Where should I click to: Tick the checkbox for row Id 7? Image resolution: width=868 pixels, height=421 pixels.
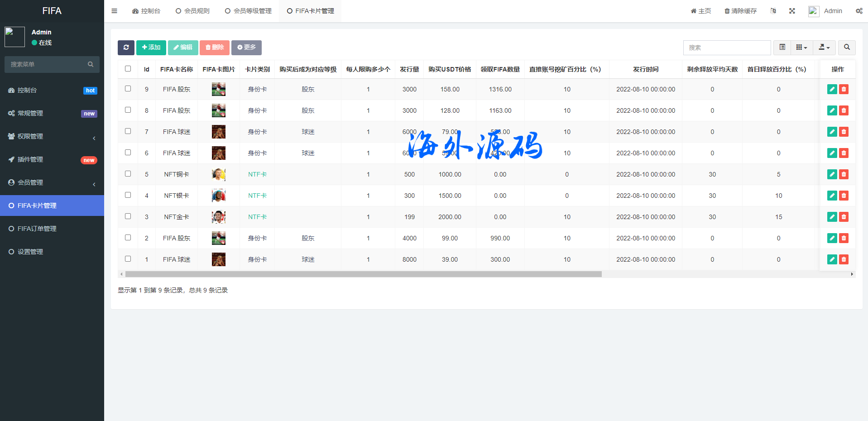pos(128,131)
